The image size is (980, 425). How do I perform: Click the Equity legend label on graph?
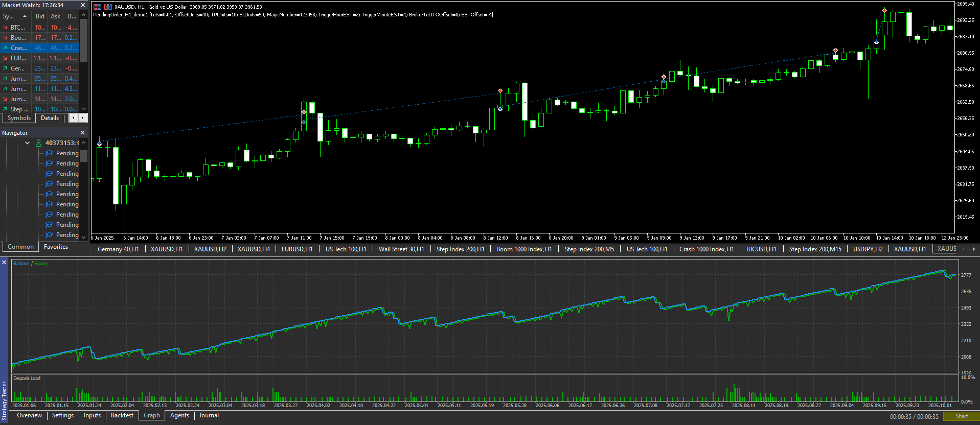(41, 264)
